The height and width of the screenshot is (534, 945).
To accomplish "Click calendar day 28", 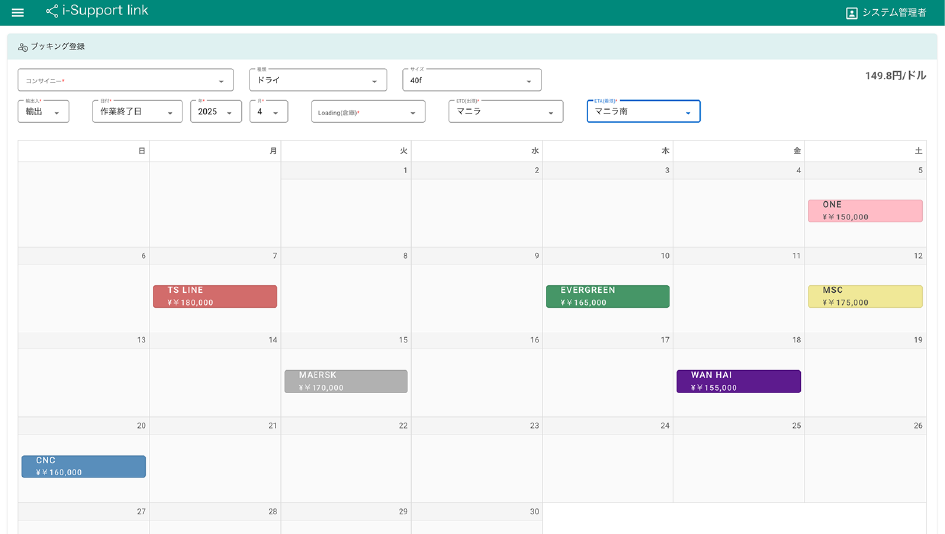I will point(215,518).
